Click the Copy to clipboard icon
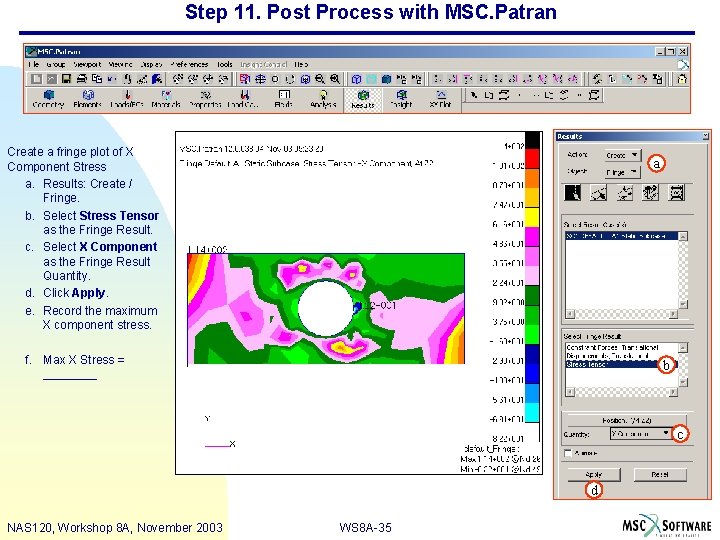Screen dimensions: 720x540 click(x=97, y=79)
